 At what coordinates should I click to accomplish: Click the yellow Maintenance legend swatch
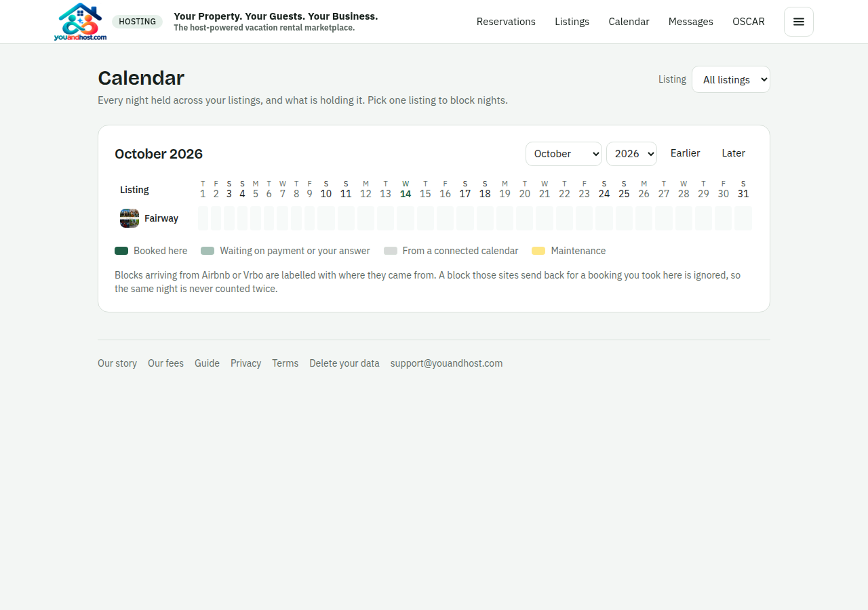click(538, 251)
